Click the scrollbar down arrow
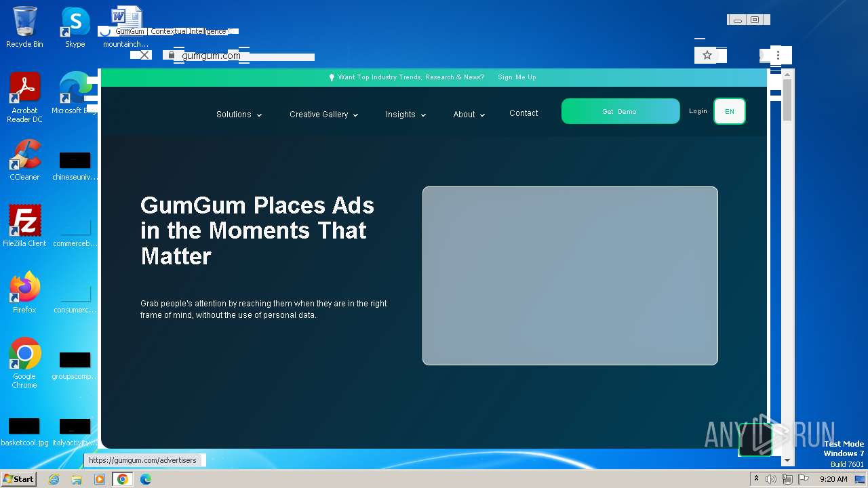868x488 pixels. point(787,461)
